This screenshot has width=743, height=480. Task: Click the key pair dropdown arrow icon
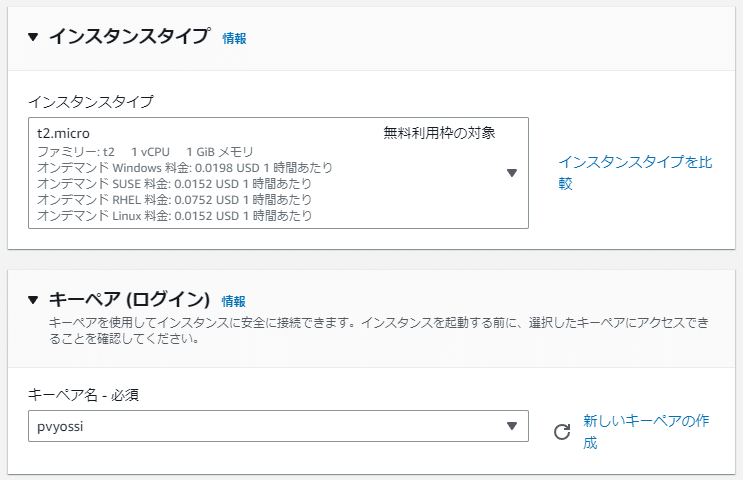point(511,427)
